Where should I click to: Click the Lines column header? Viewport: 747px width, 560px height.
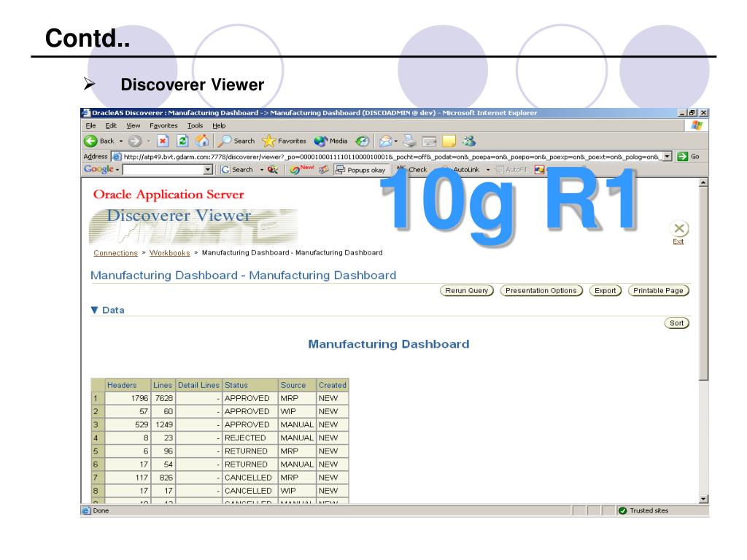click(x=163, y=385)
